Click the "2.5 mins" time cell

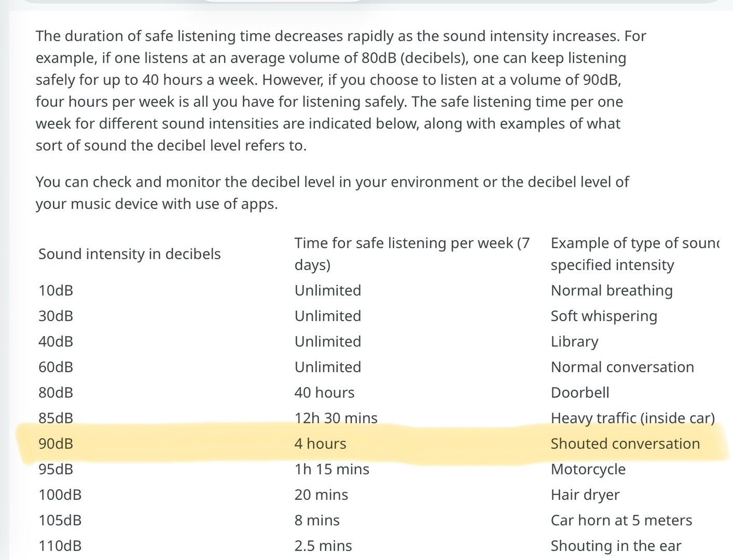(x=323, y=546)
